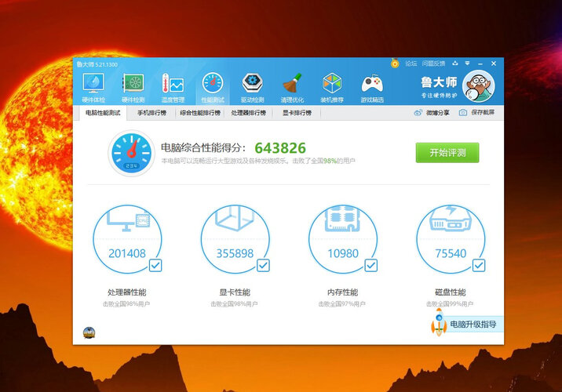The height and width of the screenshot is (392, 562).
Task: Switch to 显卡排行榜 tab
Action: [x=297, y=113]
